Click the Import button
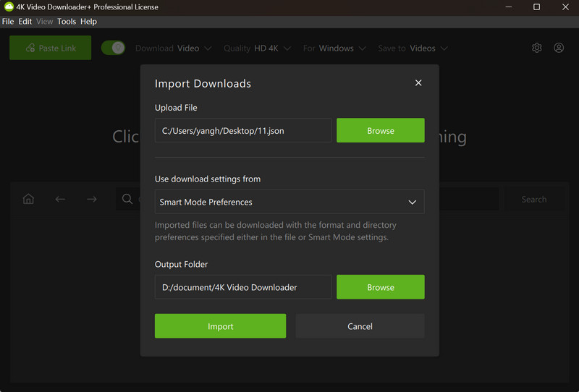This screenshot has width=579, height=392. (220, 326)
